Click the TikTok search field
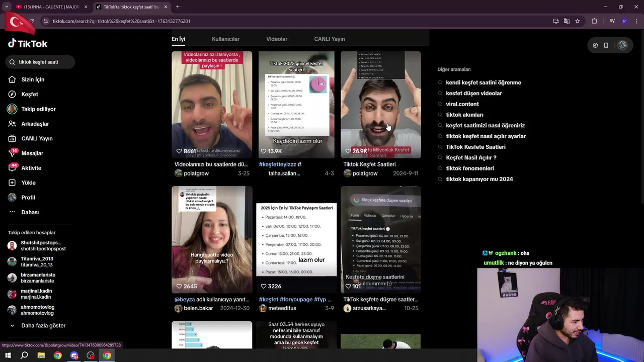 pyautogui.click(x=40, y=62)
